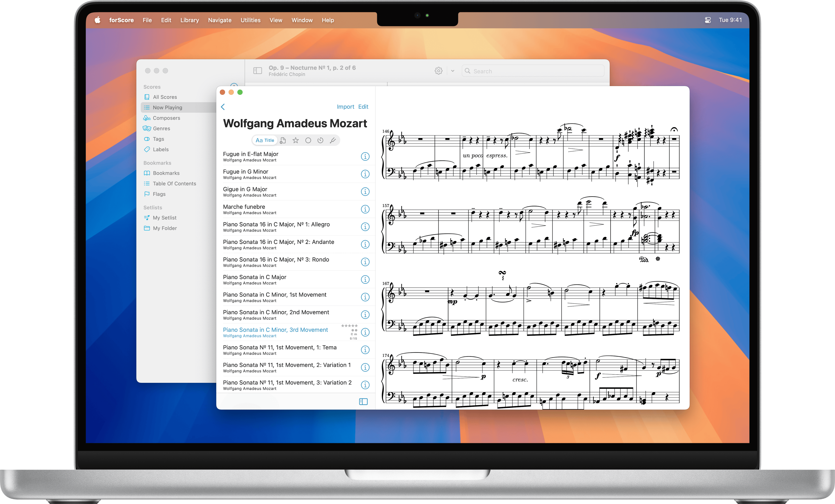Open info for Gigue in G Major
Viewport: 835px width, 504px height.
click(x=365, y=192)
